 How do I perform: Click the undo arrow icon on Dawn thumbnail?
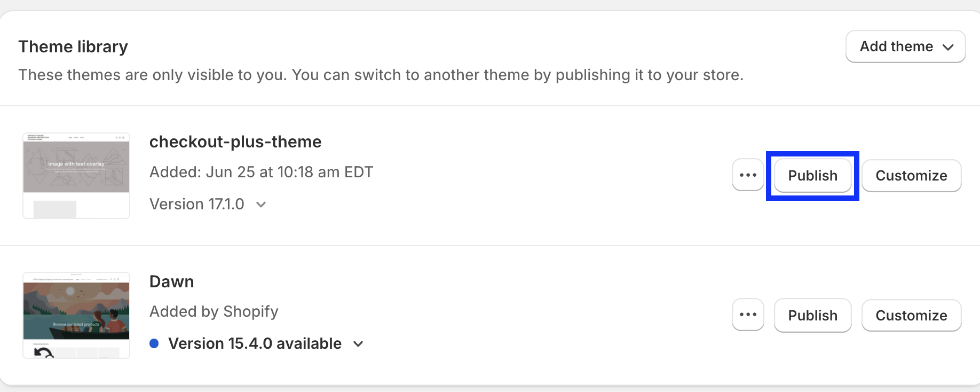(x=43, y=352)
